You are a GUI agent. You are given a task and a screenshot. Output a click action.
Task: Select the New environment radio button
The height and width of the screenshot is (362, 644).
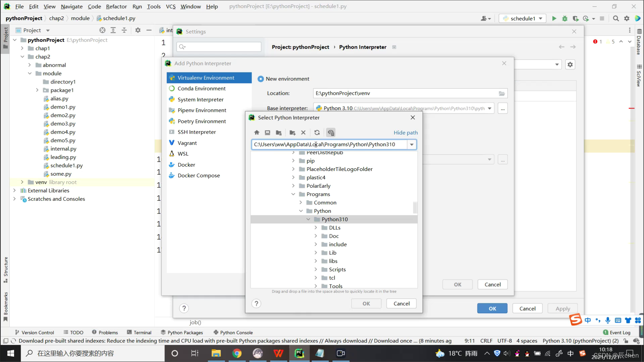[x=261, y=79]
